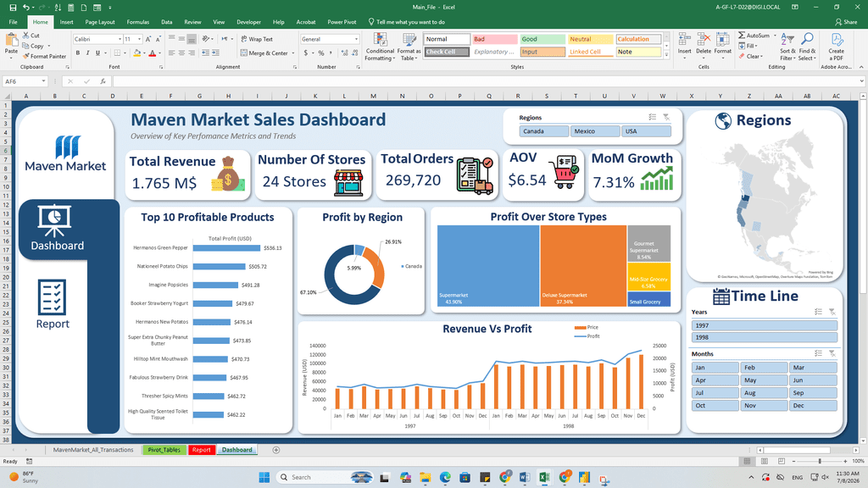The width and height of the screenshot is (868, 488).
Task: Expand the cell Styles gallery
Action: tap(666, 55)
